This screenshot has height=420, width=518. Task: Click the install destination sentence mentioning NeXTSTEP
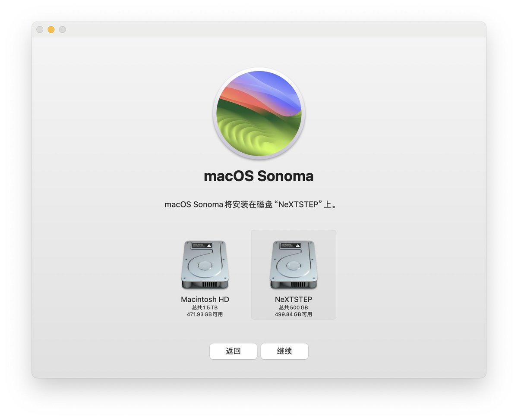click(x=250, y=204)
